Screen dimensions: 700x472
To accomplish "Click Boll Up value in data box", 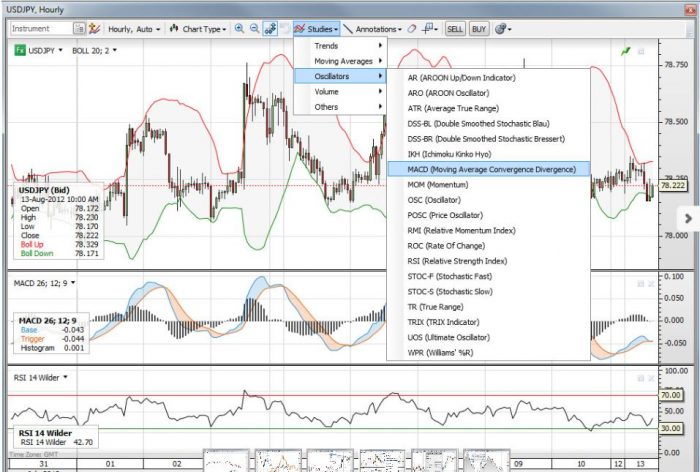I will 87,244.
